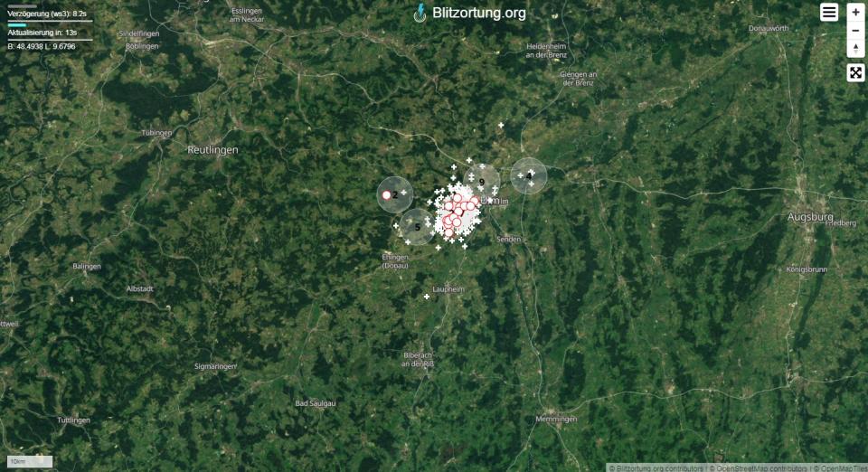The height and width of the screenshot is (472, 868).
Task: Click the Memmingen town label
Action: (556, 420)
